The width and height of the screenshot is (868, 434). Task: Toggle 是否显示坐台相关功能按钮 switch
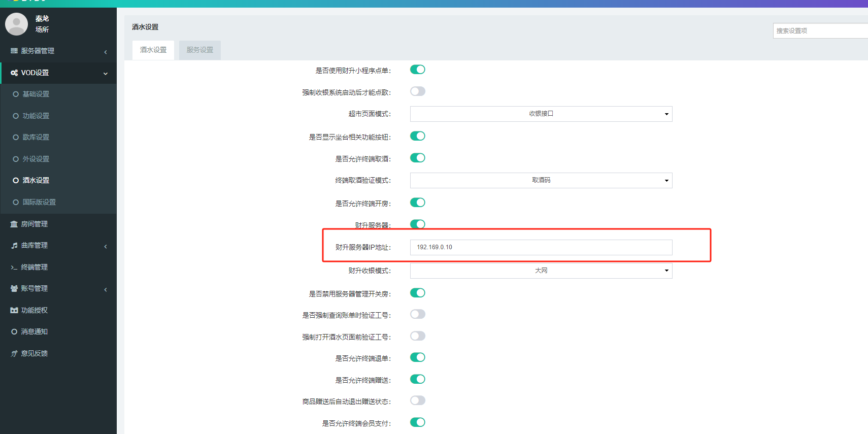tap(418, 136)
